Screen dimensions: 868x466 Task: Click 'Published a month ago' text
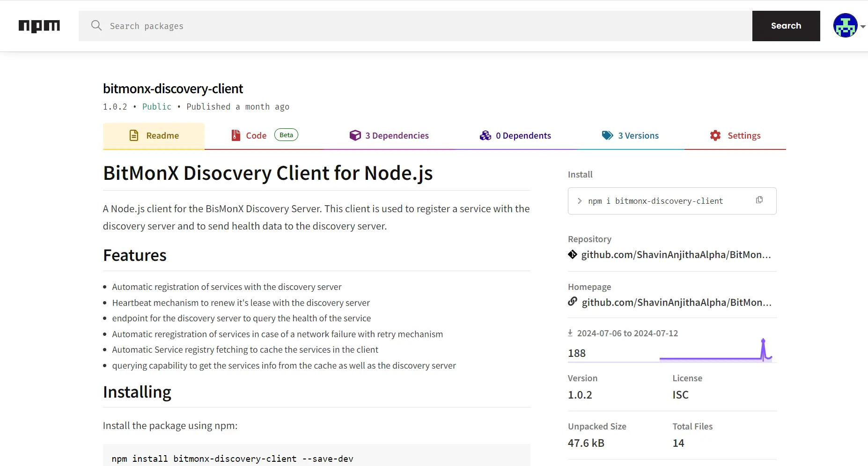(x=238, y=107)
